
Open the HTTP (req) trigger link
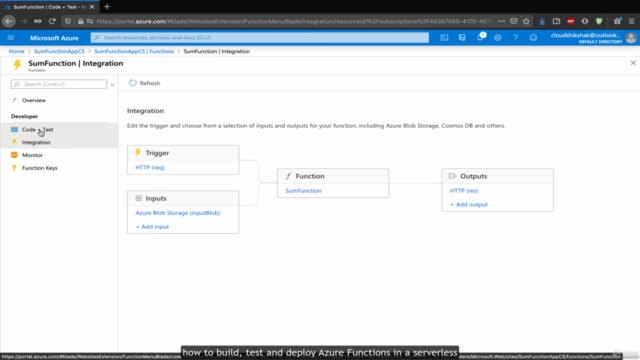(x=150, y=167)
